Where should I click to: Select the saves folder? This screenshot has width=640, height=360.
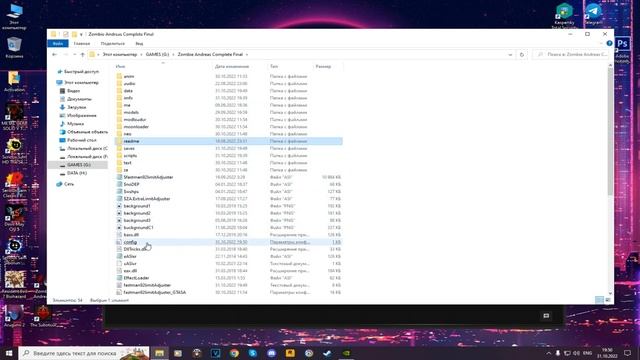coord(129,148)
